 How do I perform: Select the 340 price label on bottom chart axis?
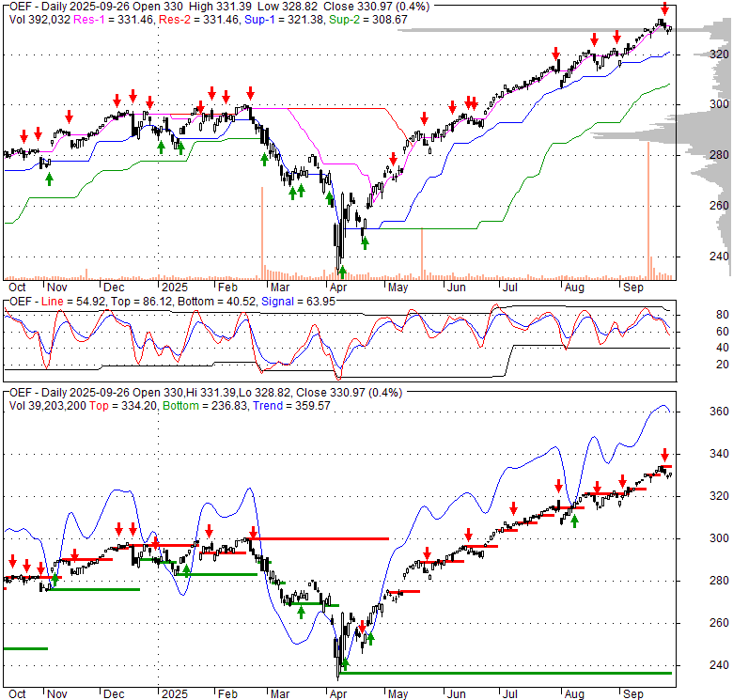click(719, 454)
